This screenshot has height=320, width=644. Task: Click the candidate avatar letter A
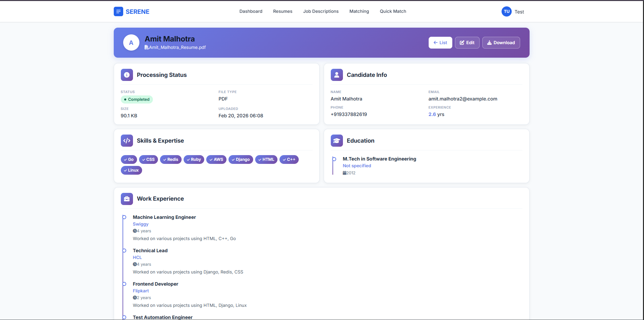[x=131, y=43]
